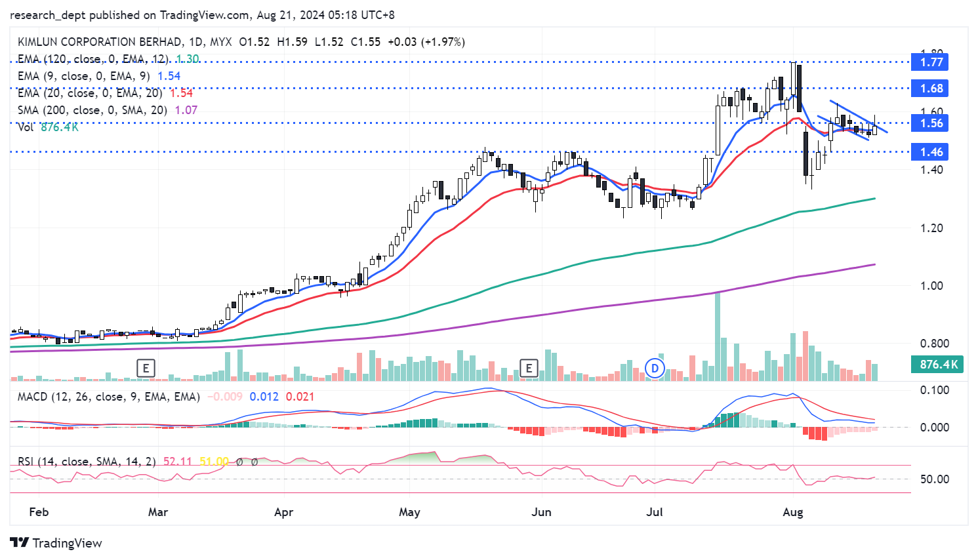Select the RSI indicator legend

tap(86, 462)
